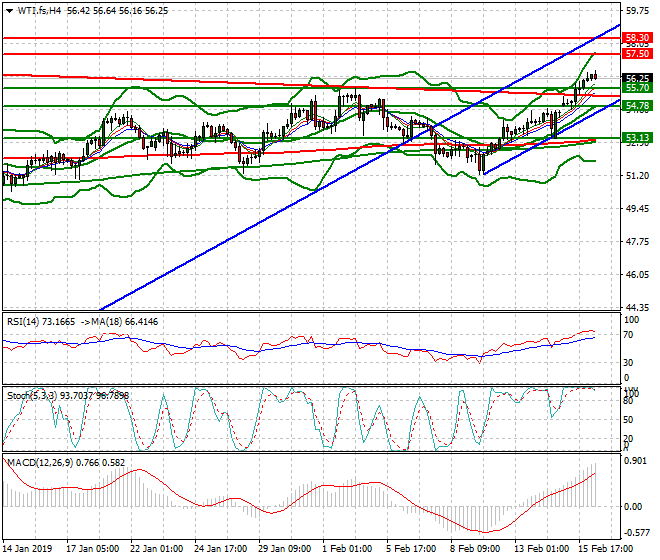Select the 57.50 red price label
This screenshot has height=560, width=660.
coord(637,54)
